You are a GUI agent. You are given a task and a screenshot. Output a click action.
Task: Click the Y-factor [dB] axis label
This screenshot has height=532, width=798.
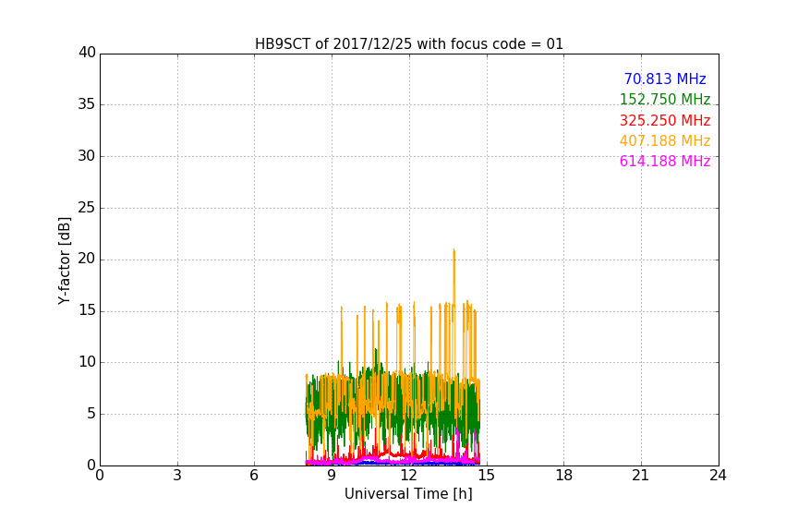64,260
